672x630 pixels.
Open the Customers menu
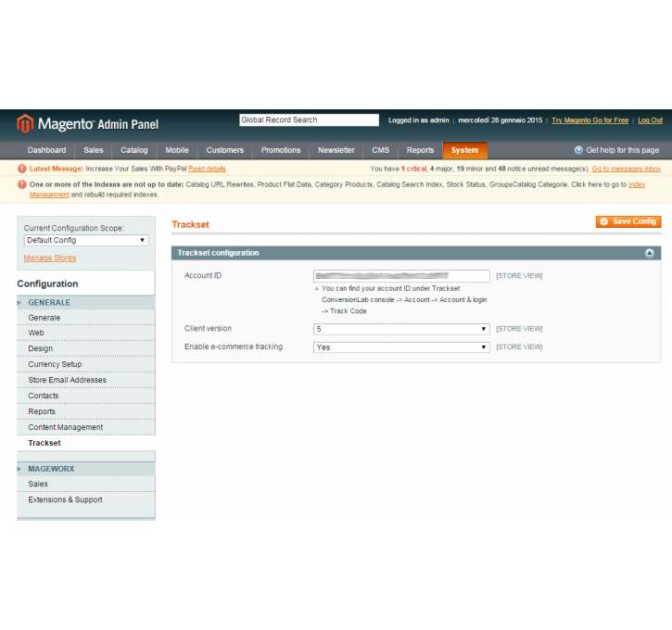(225, 150)
